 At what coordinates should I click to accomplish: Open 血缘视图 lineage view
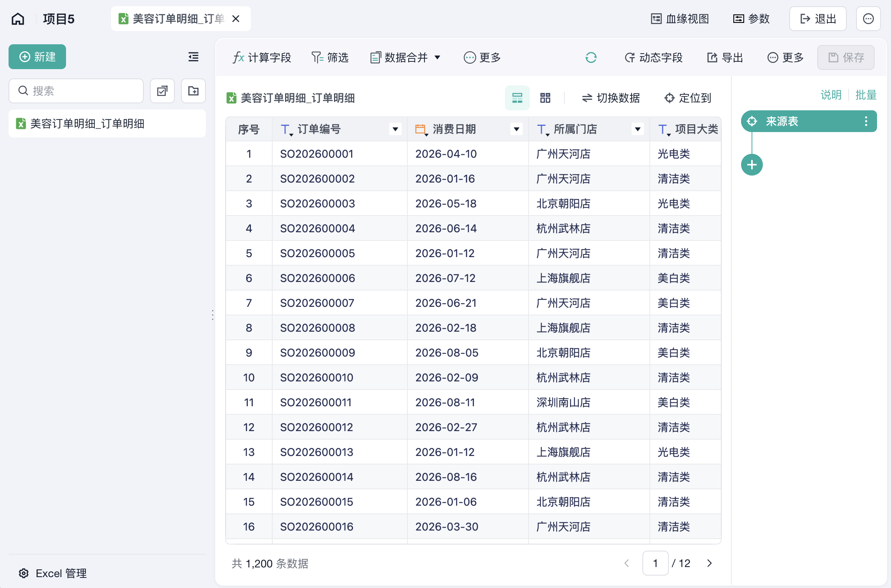680,19
